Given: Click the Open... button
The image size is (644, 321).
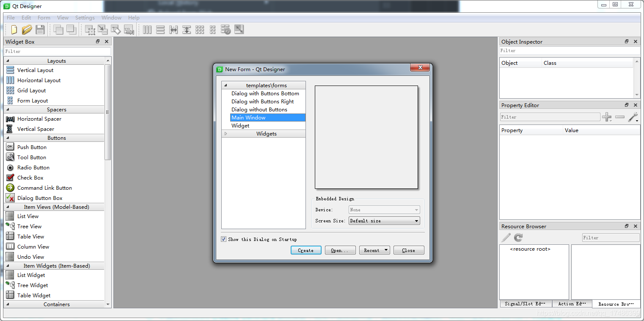Looking at the screenshot, I should click(x=340, y=250).
